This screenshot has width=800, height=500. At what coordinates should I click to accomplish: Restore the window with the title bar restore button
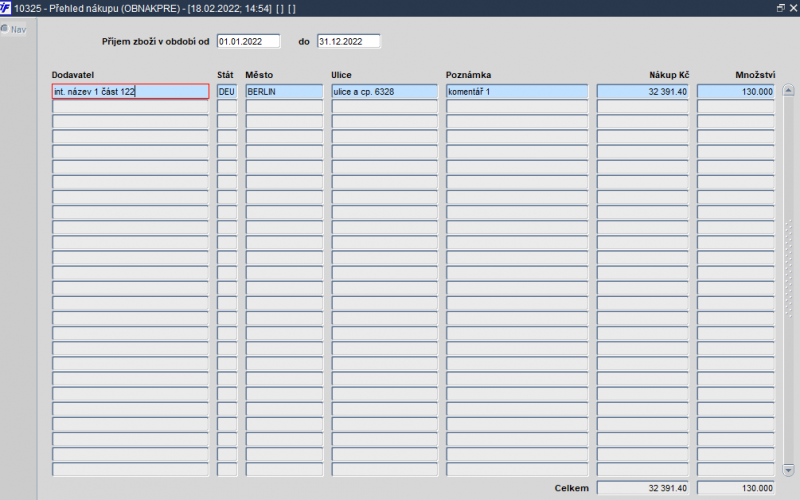click(x=781, y=8)
